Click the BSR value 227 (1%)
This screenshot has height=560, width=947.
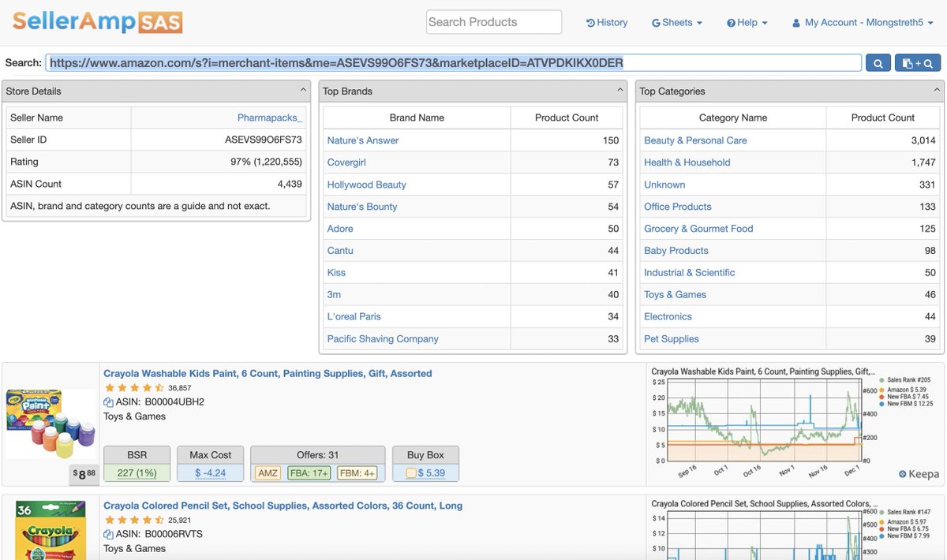(x=137, y=473)
